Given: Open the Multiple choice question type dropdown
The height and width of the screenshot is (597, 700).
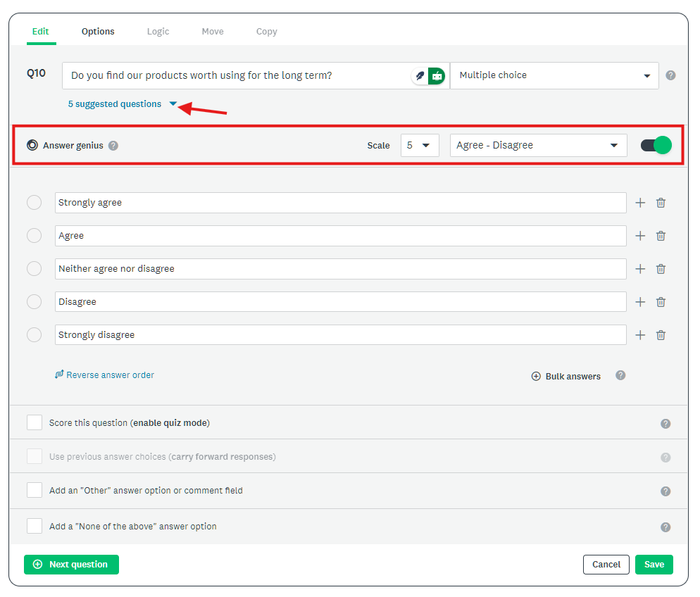Looking at the screenshot, I should coord(554,75).
